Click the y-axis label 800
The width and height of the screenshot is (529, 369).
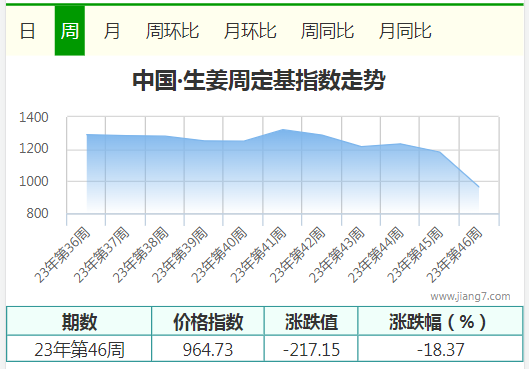coord(37,214)
